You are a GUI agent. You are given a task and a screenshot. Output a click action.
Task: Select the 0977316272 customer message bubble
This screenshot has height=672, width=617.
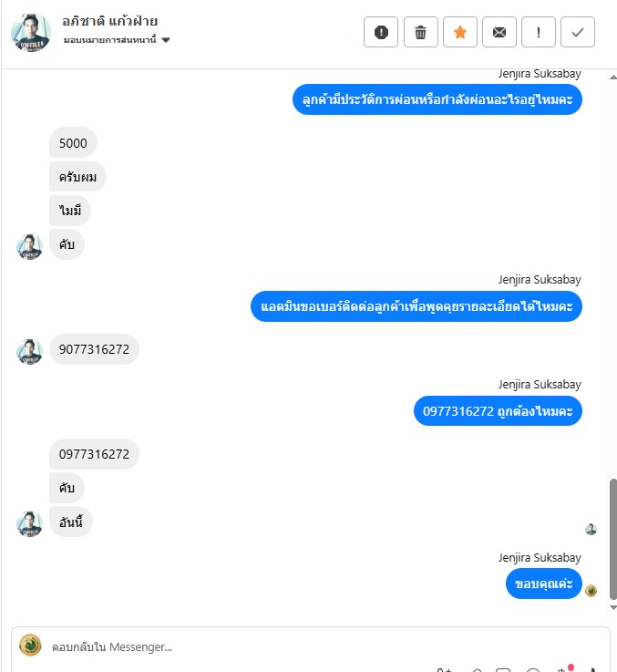(94, 454)
